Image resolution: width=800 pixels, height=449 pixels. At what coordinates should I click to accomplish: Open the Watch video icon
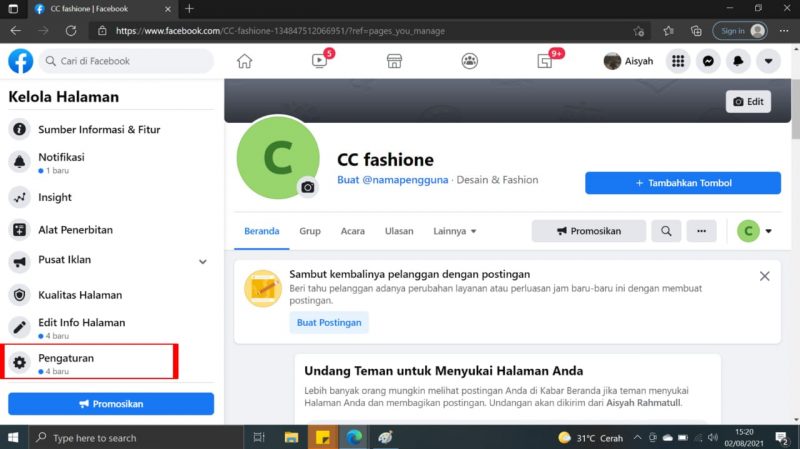click(319, 61)
